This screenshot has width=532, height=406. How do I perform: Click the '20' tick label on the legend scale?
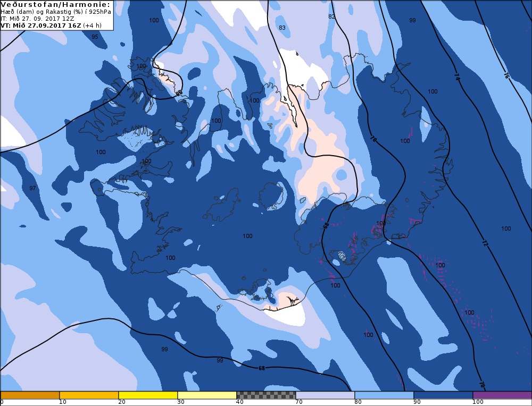coord(122,402)
